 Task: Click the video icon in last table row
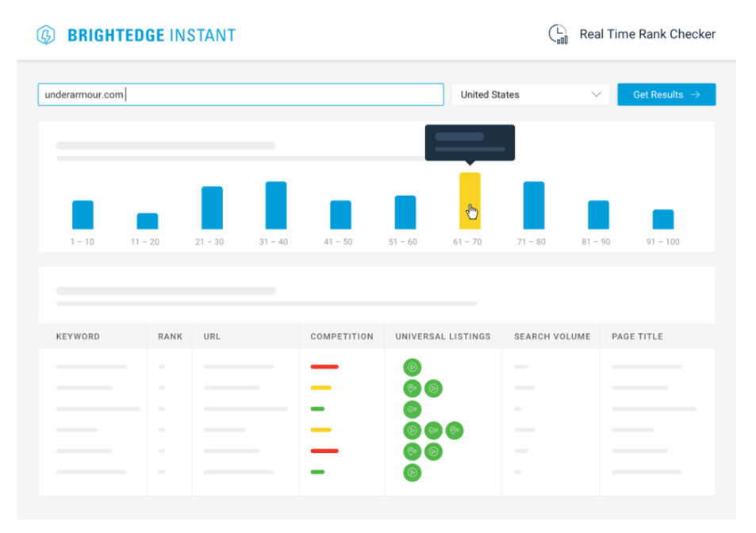click(412, 473)
